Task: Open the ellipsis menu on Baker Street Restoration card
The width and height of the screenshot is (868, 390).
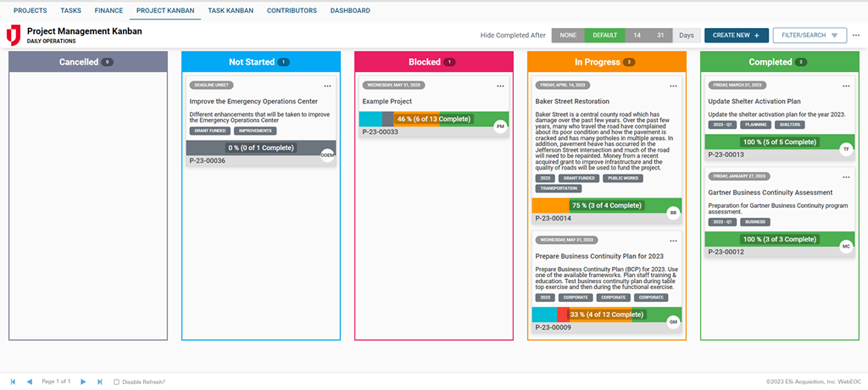Action: 673,85
